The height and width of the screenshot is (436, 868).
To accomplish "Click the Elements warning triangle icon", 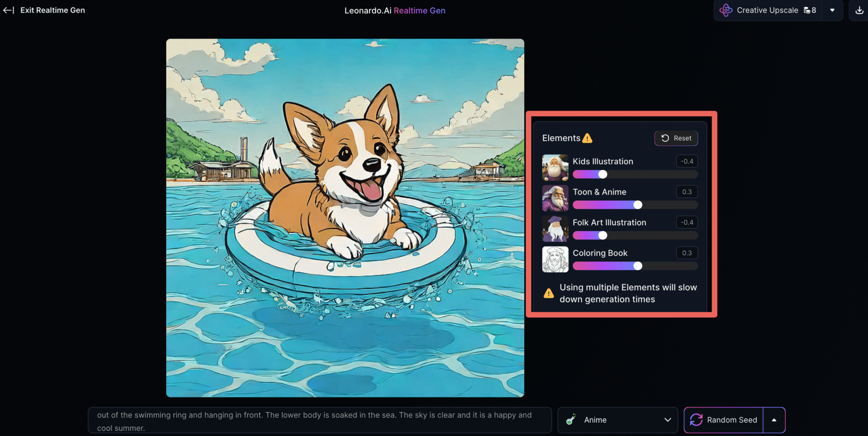I will click(587, 138).
